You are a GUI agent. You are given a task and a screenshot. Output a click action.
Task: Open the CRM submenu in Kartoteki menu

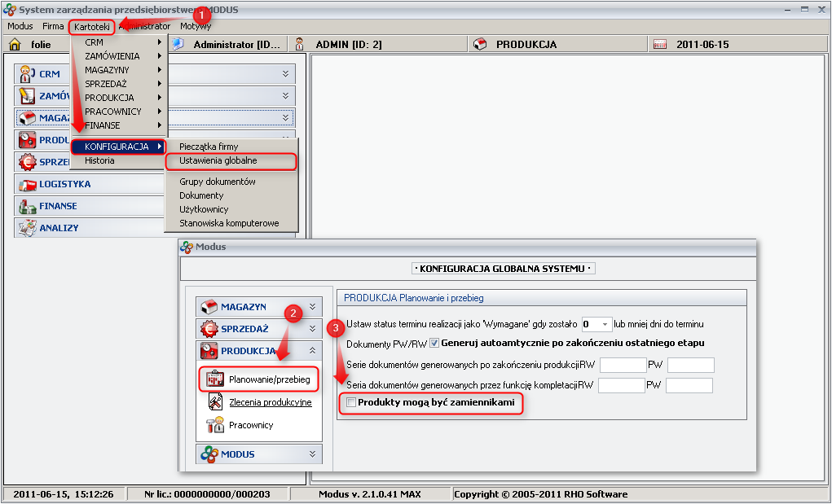coord(120,42)
